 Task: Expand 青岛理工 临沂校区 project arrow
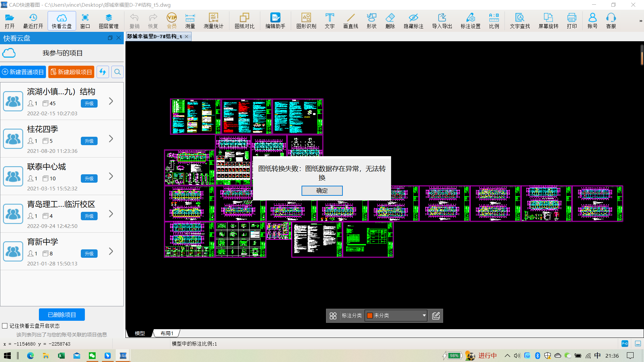tap(111, 214)
